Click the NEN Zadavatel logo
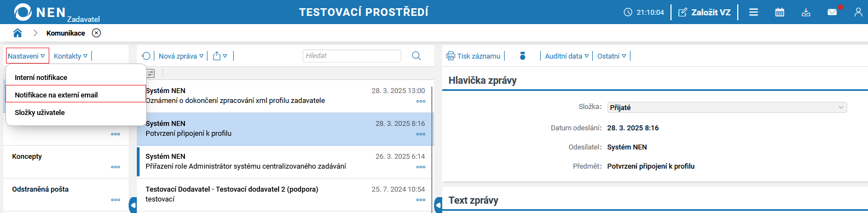 (56, 12)
